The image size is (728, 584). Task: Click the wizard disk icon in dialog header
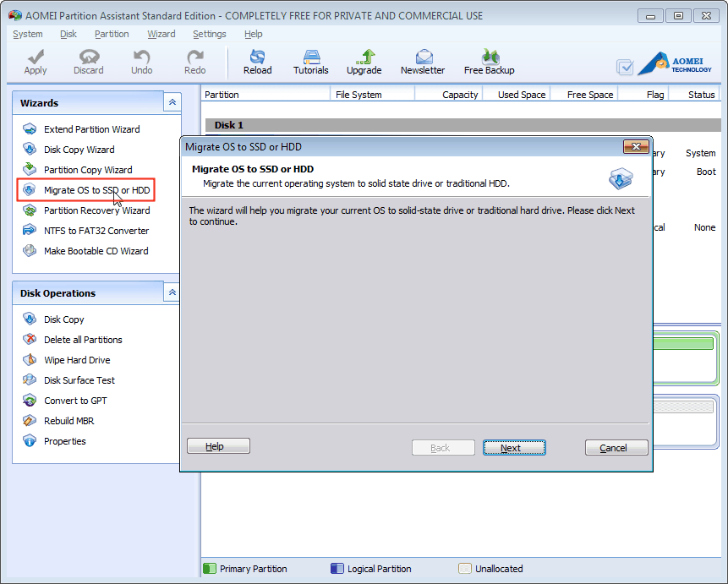621,178
